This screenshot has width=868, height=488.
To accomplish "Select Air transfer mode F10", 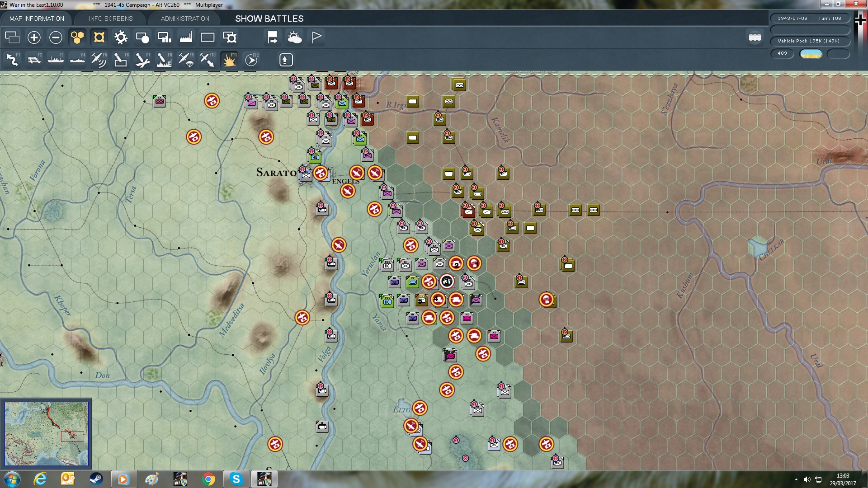I will tap(208, 60).
